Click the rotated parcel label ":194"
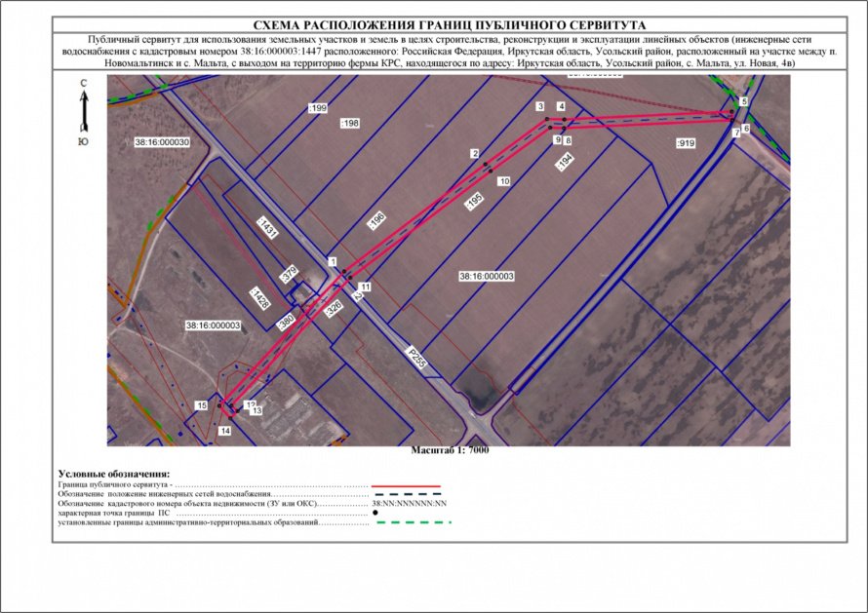This screenshot has height=613, width=868. pyautogui.click(x=564, y=162)
